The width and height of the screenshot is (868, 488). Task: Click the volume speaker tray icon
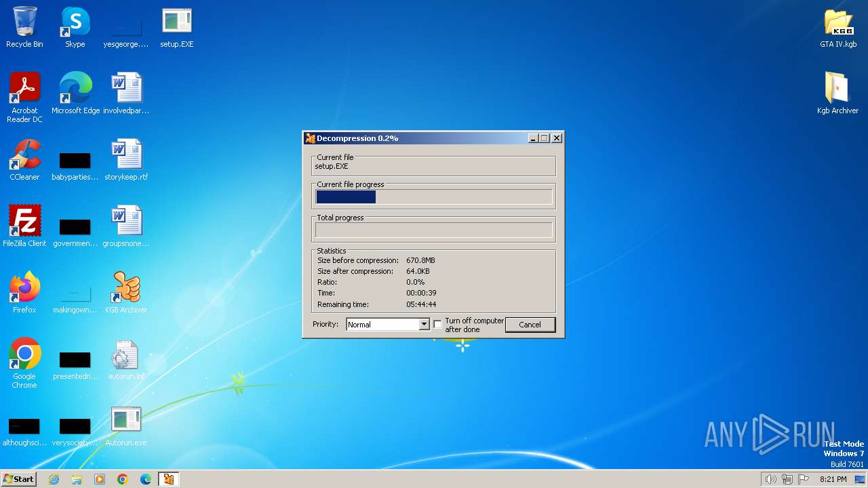point(770,479)
